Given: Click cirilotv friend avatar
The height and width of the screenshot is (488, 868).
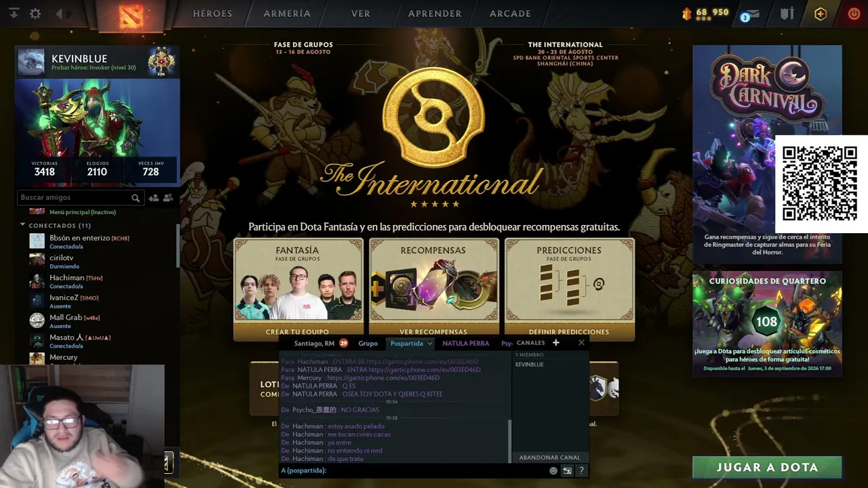Looking at the screenshot, I should (x=37, y=260).
